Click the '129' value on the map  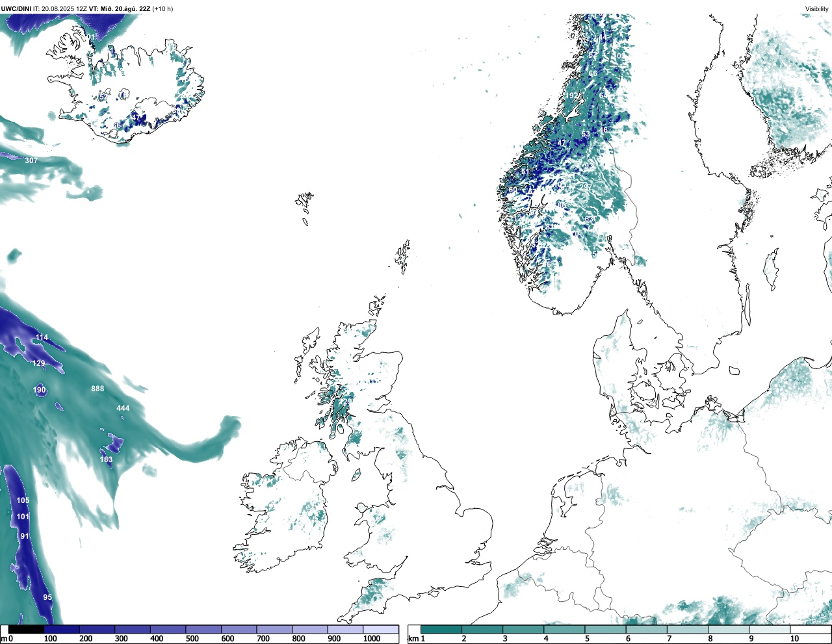pyautogui.click(x=39, y=363)
